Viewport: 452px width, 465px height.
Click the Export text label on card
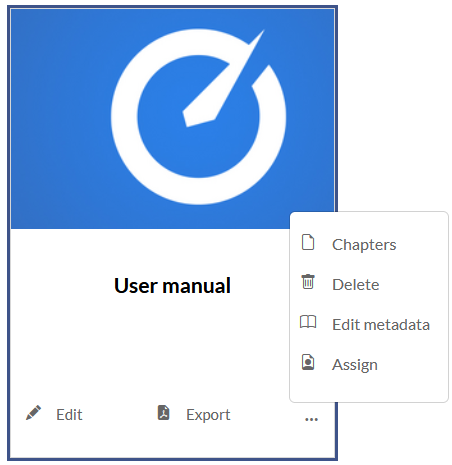[x=208, y=415]
